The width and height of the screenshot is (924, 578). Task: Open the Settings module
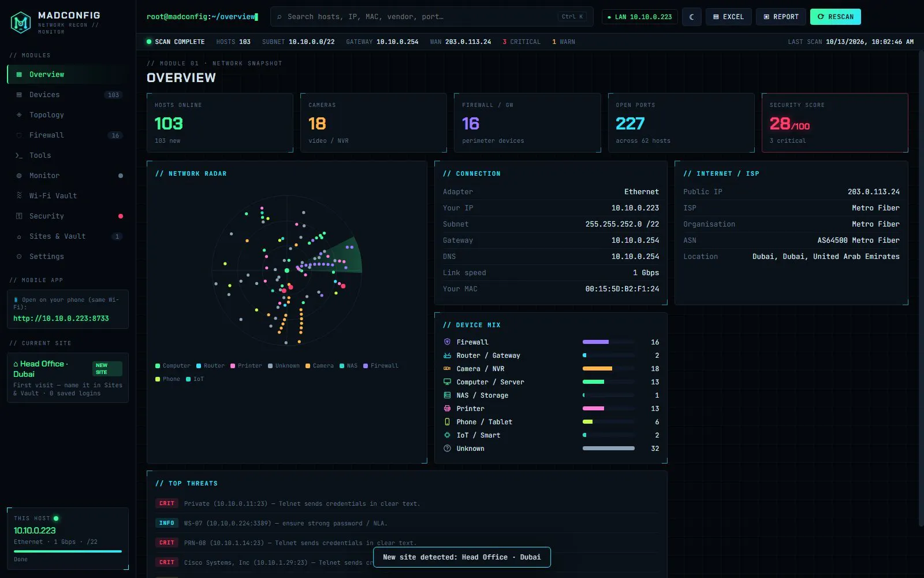coord(68,257)
